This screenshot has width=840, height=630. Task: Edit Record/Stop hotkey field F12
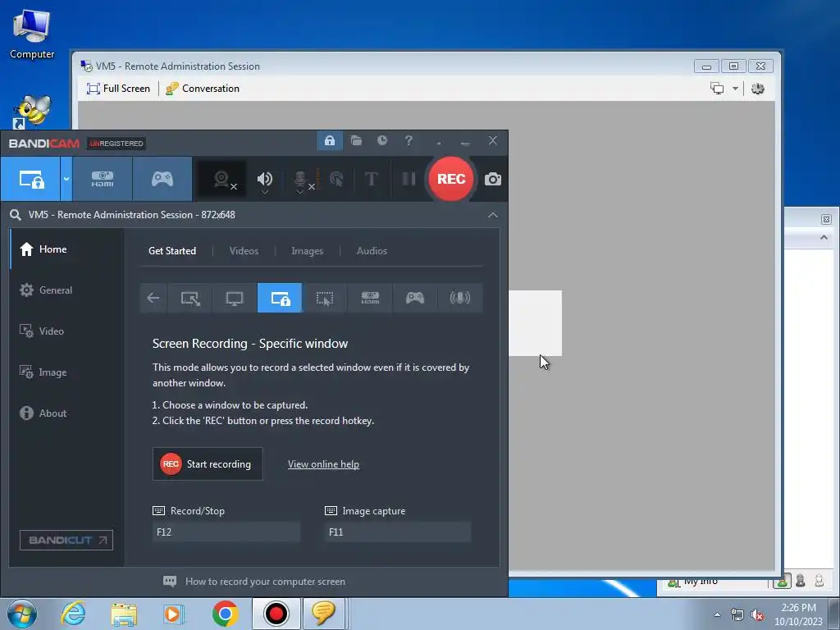[226, 532]
